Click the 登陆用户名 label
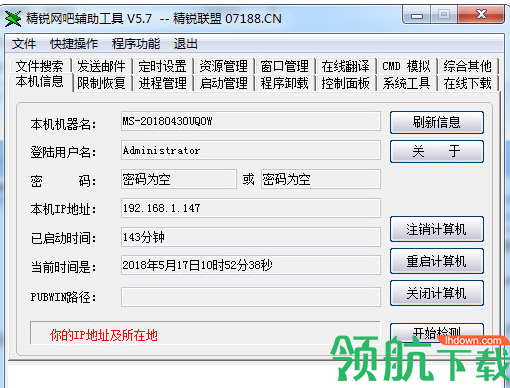510x388 pixels. [63, 152]
